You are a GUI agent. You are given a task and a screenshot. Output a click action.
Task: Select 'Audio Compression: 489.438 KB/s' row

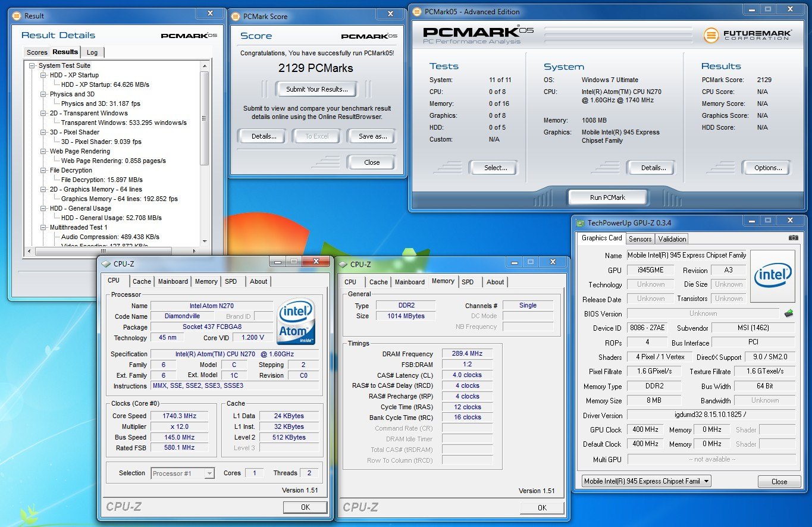[110, 237]
